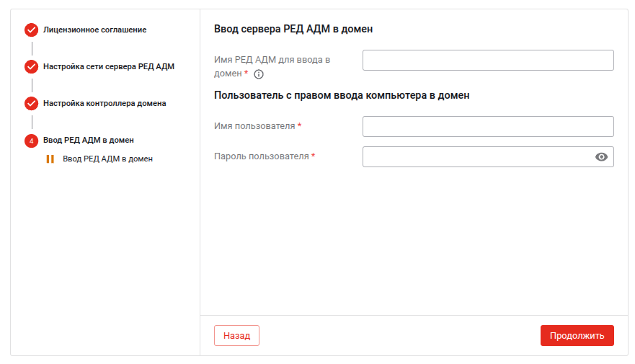
Task: Click the Имя пользователя field label
Action: coord(254,126)
